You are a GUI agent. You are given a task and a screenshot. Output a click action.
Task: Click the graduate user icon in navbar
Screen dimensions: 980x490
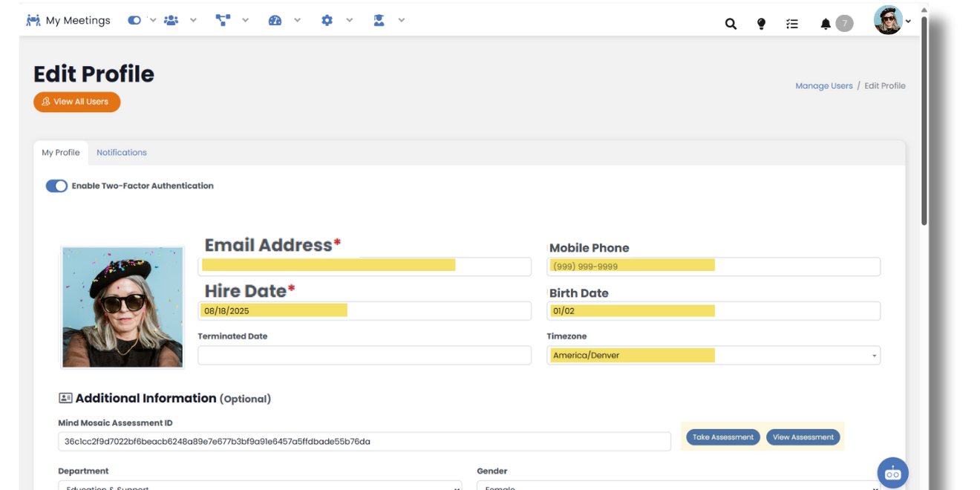click(x=379, y=21)
